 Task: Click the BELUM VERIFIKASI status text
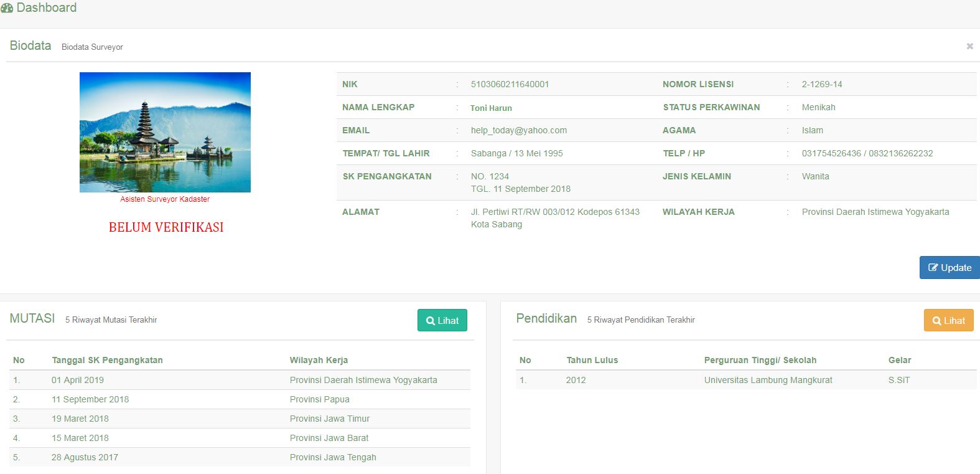click(166, 227)
